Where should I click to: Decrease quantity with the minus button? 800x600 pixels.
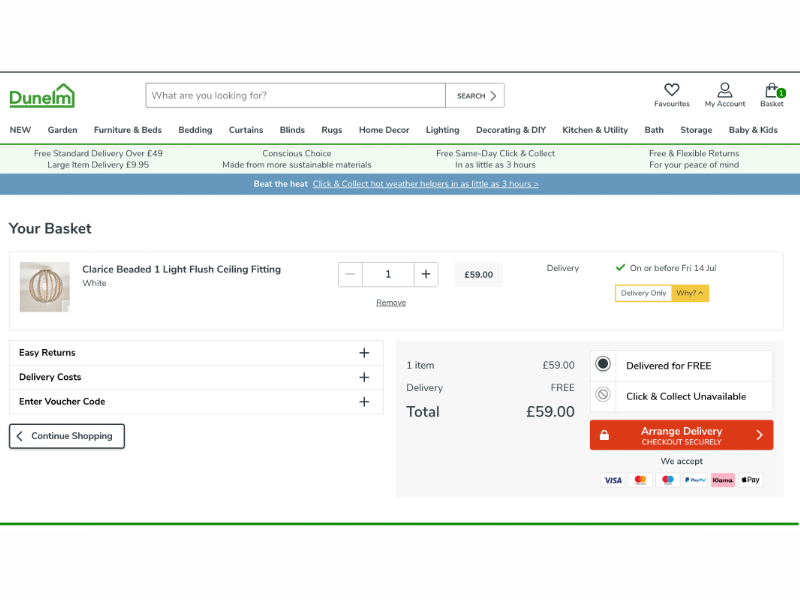click(x=350, y=274)
